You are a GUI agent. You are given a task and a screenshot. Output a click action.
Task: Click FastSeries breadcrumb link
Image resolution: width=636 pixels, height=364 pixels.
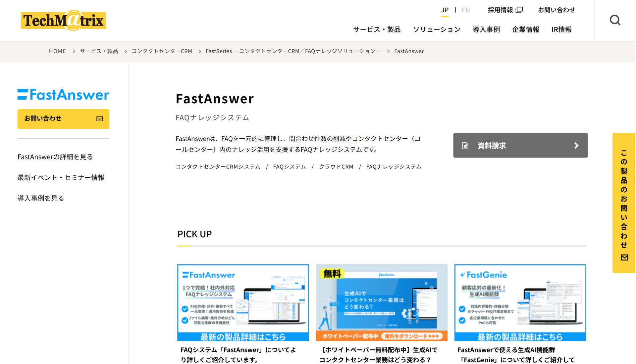[293, 51]
